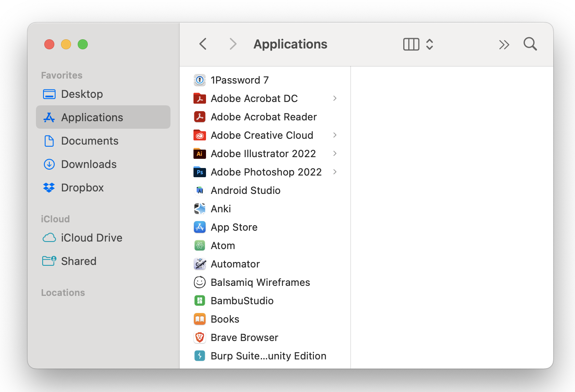This screenshot has height=392, width=575.
Task: Select the BambuStudio name
Action: pyautogui.click(x=242, y=300)
